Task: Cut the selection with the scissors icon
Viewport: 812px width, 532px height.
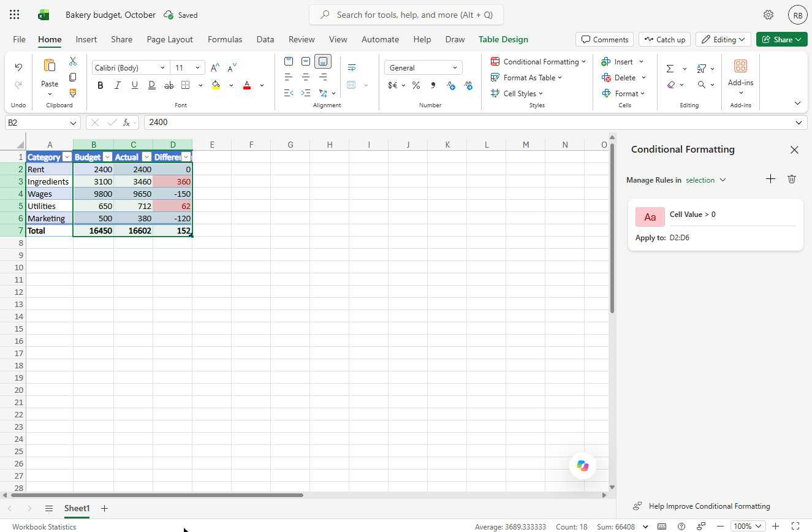Action: [x=73, y=61]
